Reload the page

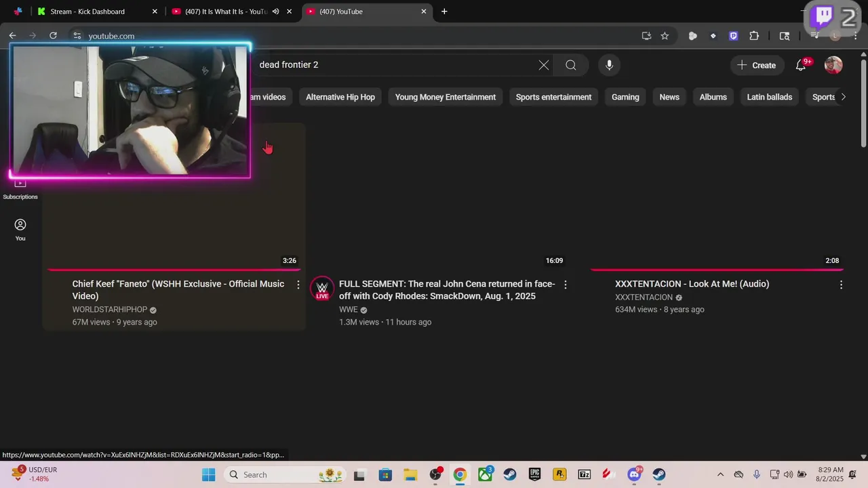53,36
